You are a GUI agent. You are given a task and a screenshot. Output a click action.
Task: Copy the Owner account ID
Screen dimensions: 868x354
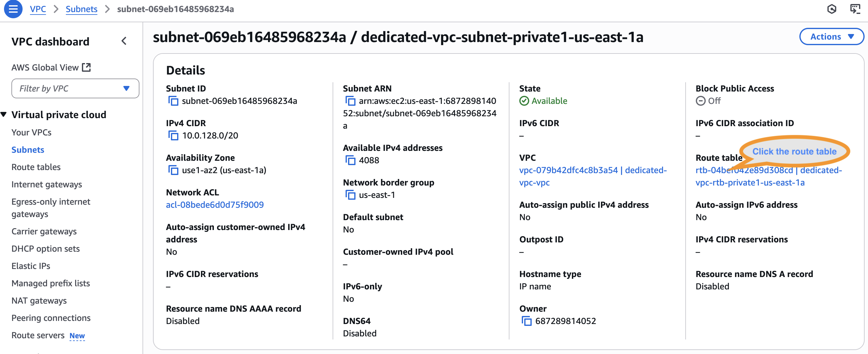coord(526,321)
